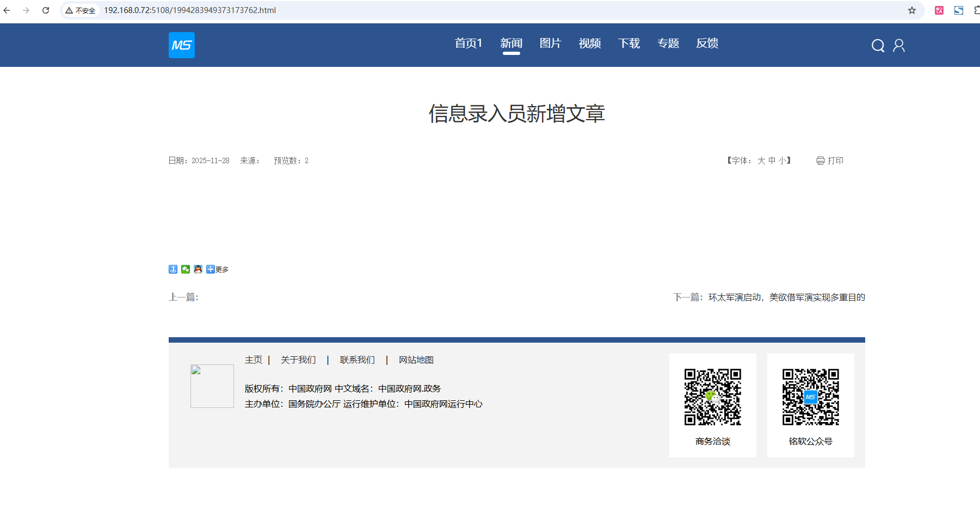Open the next article link about 环太军演

786,297
